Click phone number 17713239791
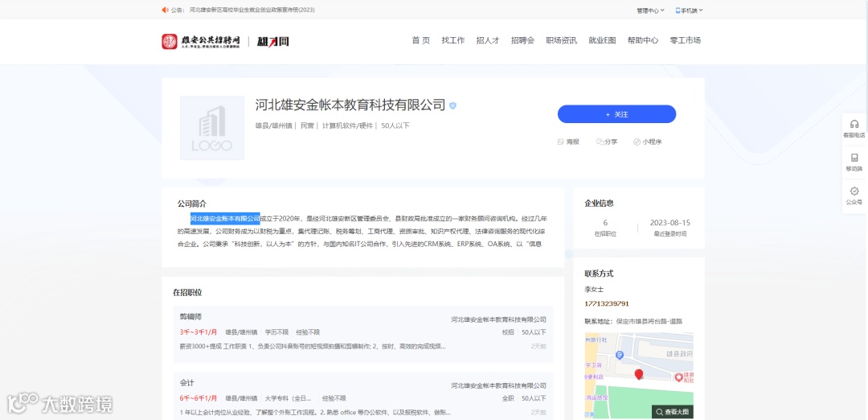 tap(607, 303)
